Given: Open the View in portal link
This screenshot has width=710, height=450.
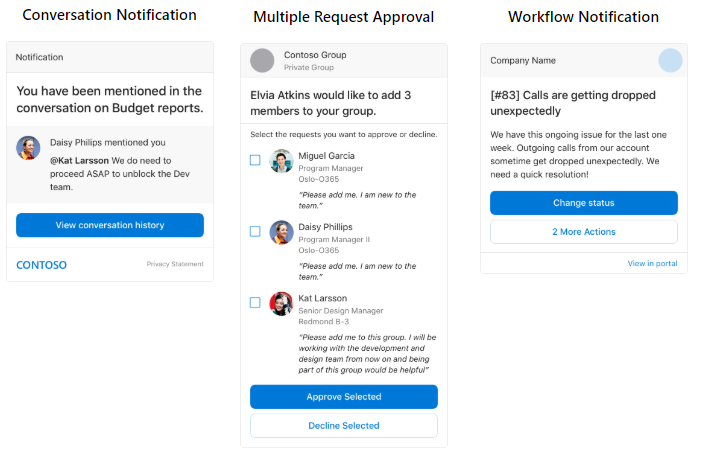Looking at the screenshot, I should [652, 263].
